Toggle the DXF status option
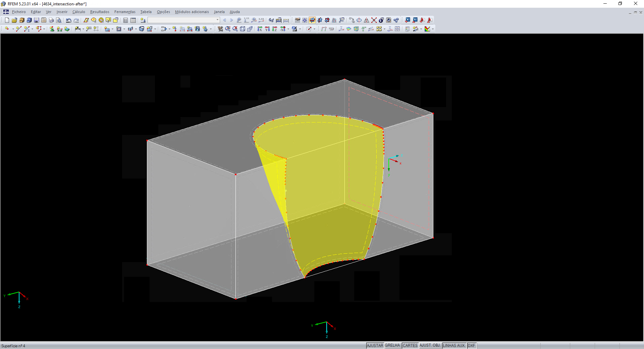The image size is (644, 349). (x=472, y=346)
